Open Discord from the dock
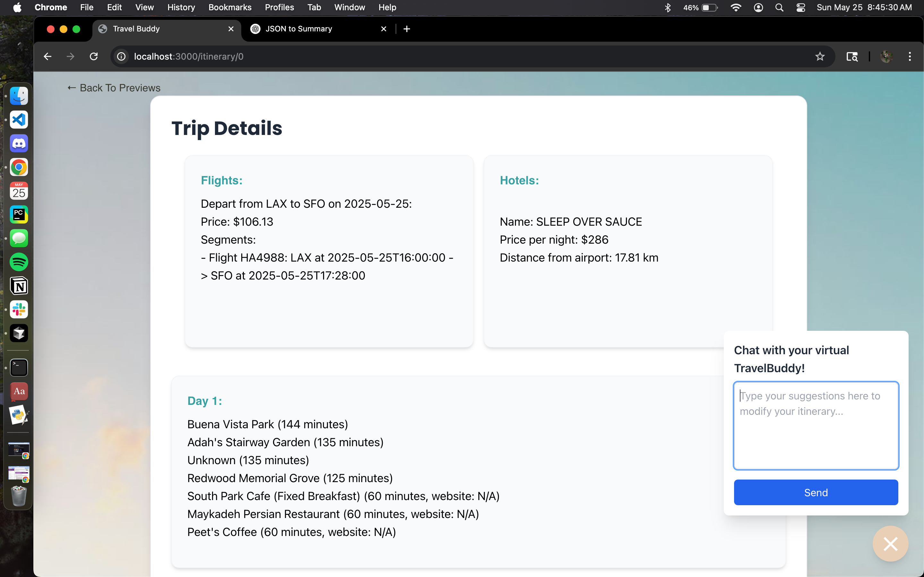Image resolution: width=924 pixels, height=577 pixels. [x=19, y=144]
